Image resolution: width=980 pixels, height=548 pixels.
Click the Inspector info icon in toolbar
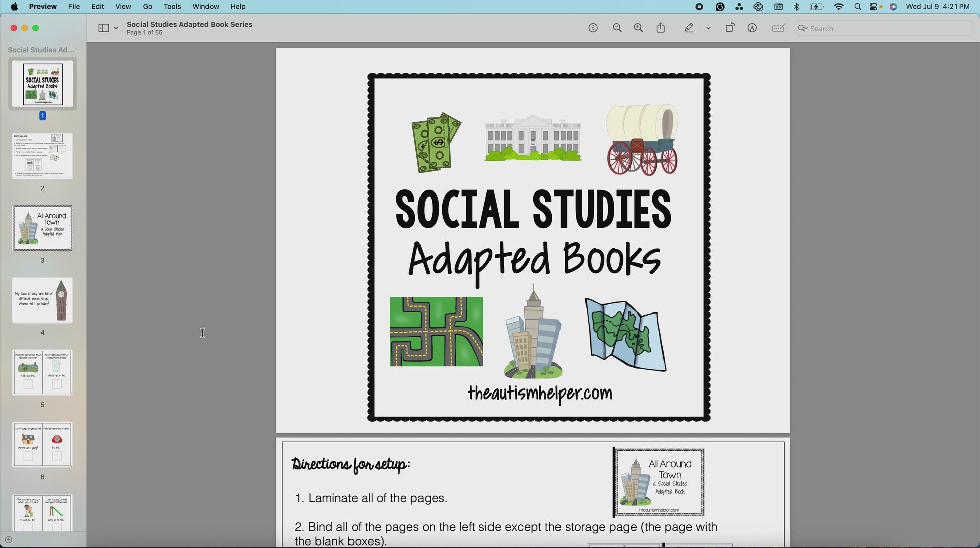click(593, 28)
